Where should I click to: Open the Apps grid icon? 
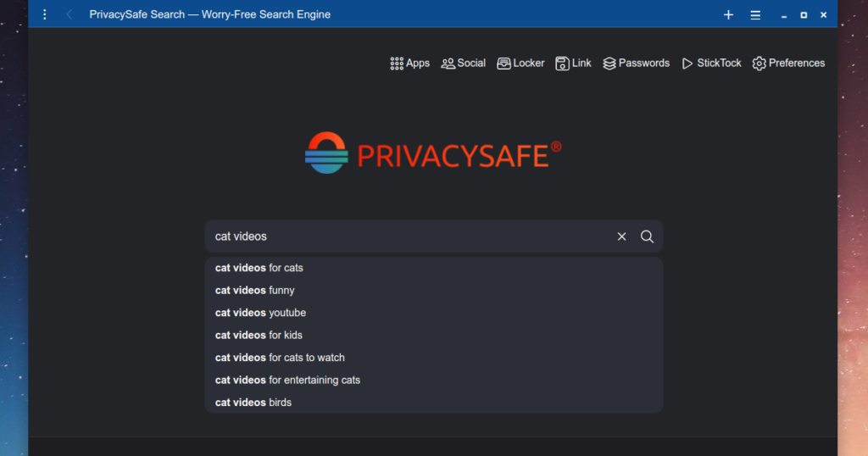coord(397,64)
